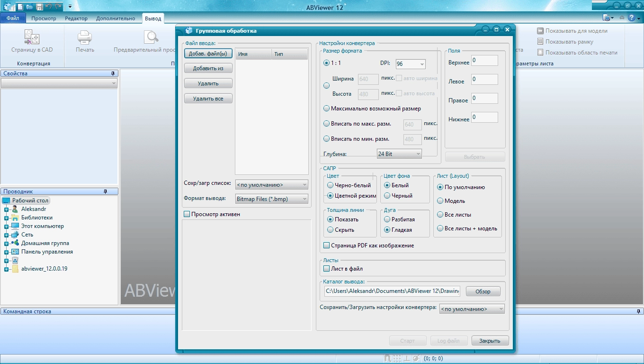Pin the 'Командная строка' panel
The width and height of the screenshot is (644, 364).
pos(639,311)
